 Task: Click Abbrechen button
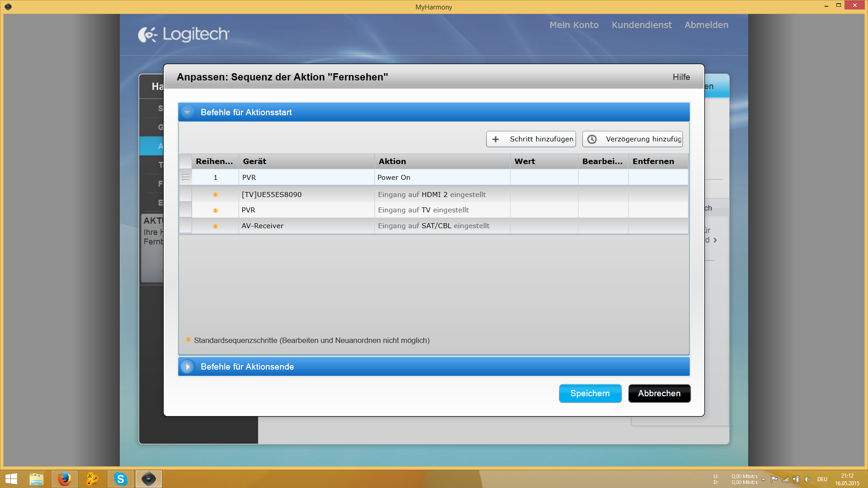[659, 394]
